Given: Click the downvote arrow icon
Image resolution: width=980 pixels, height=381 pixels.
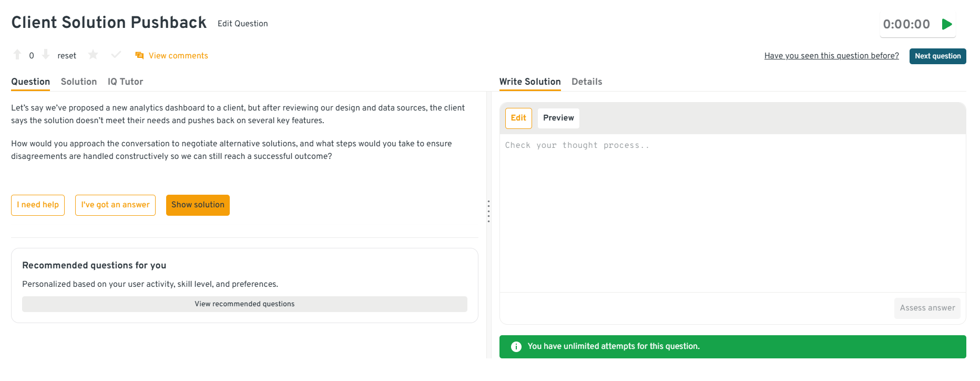Looking at the screenshot, I should 46,55.
